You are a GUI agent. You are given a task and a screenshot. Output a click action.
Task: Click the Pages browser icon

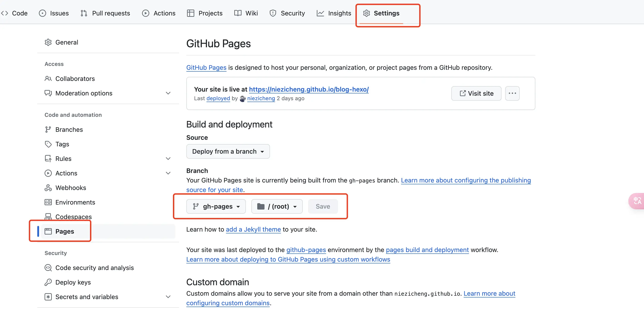pos(48,231)
